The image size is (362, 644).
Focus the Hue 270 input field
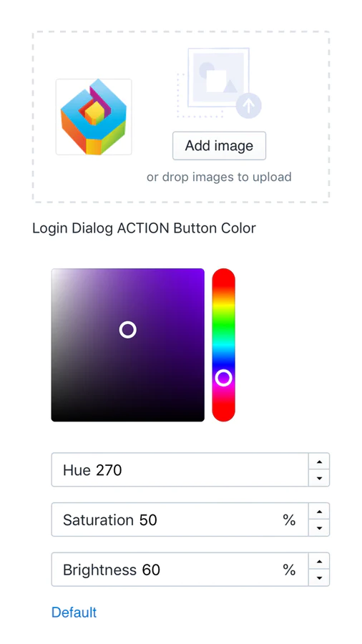[x=180, y=470]
